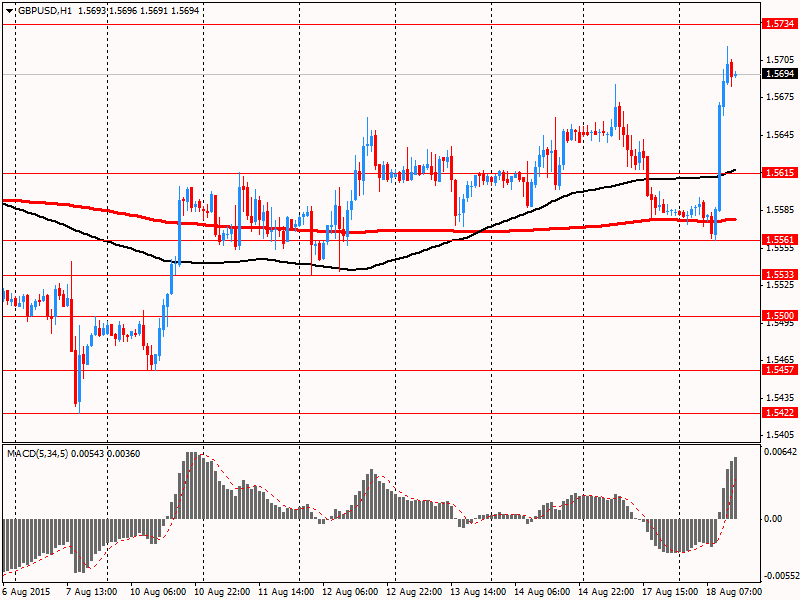Click the current price label 1.5694
Image resolution: width=800 pixels, height=600 pixels.
click(778, 74)
